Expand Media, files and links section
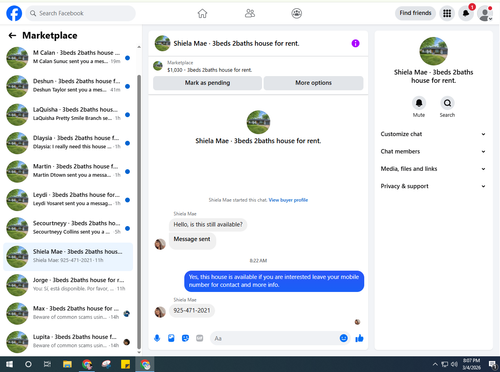Viewport: 500px width, 372px height. [433, 169]
